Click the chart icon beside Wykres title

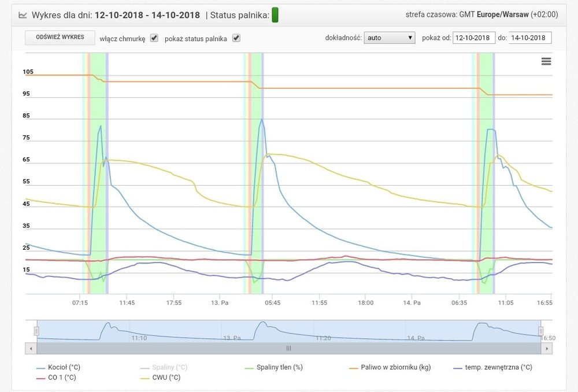tap(23, 15)
